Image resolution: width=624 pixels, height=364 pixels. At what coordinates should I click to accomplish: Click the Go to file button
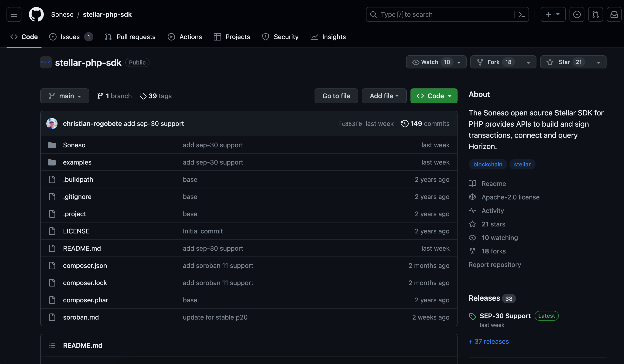tap(336, 96)
